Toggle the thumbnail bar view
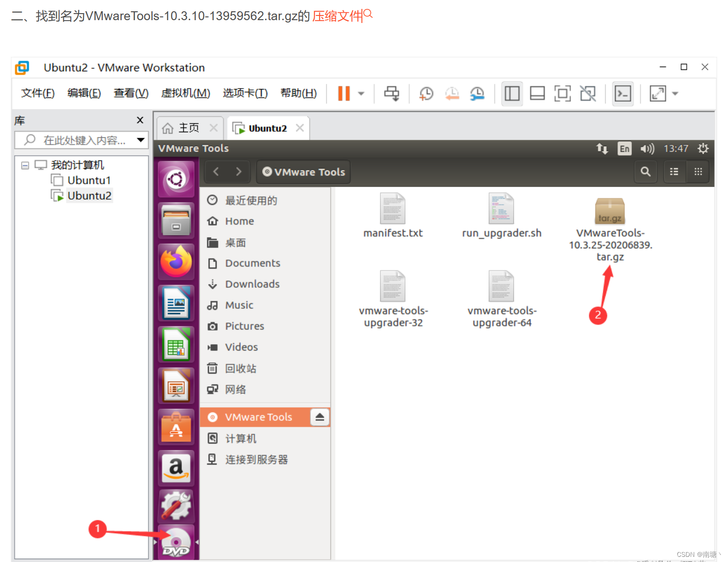728x562 pixels. click(537, 93)
